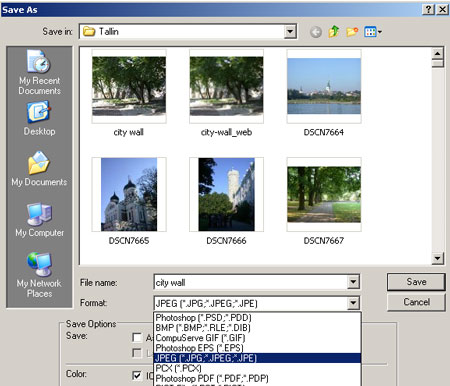
Task: Uncheck the Color ICC profile checkbox
Action: click(137, 375)
